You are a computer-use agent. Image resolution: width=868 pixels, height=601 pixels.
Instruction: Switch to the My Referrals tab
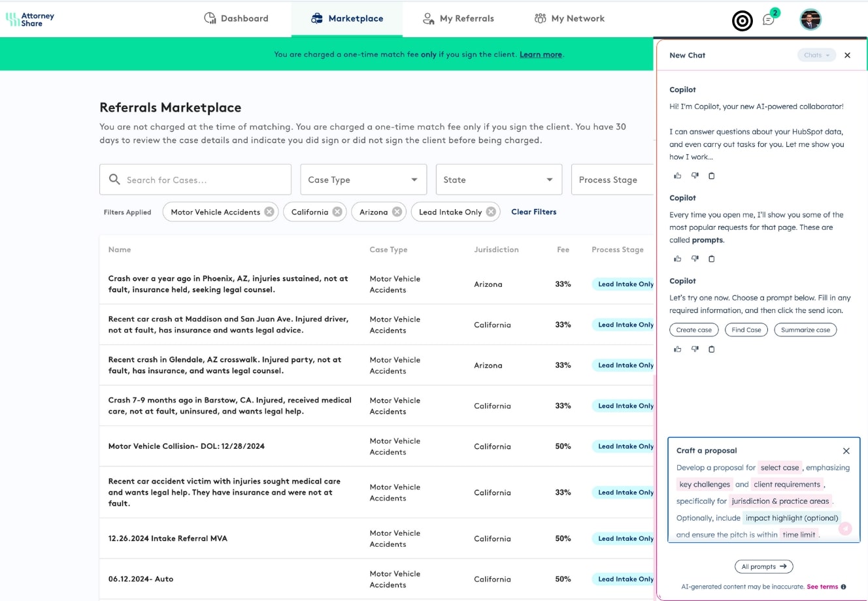pos(458,18)
